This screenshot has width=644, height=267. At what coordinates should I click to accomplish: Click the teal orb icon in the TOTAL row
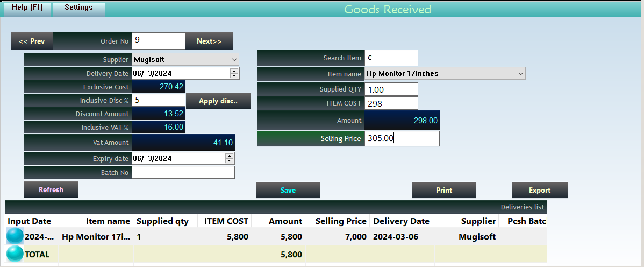point(15,254)
